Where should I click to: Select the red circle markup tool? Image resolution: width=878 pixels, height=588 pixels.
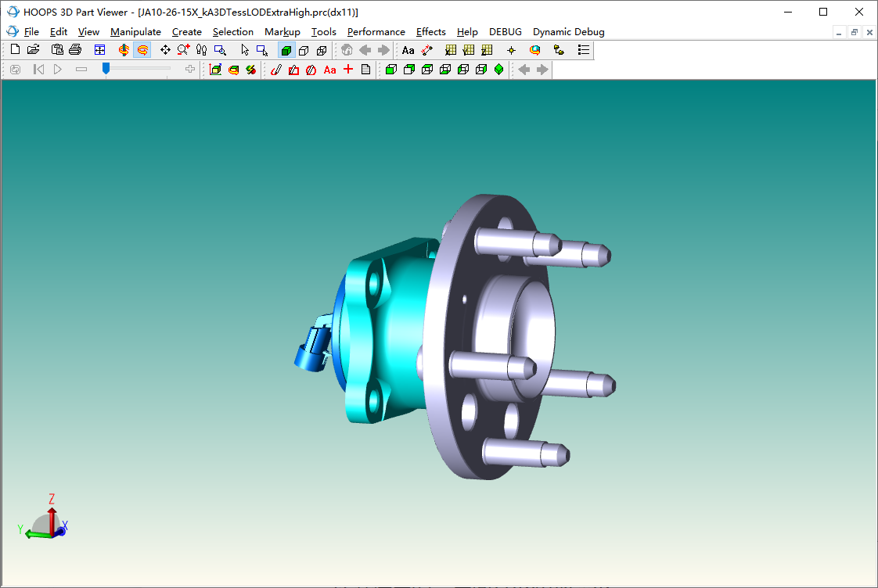click(311, 70)
